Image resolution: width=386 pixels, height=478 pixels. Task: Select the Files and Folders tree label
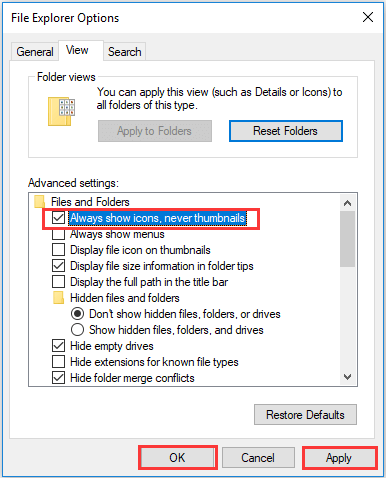pyautogui.click(x=90, y=202)
